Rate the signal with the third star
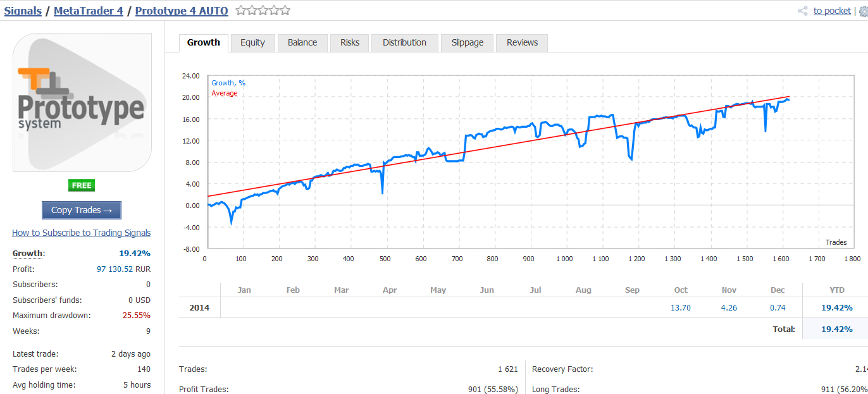 [x=263, y=10]
